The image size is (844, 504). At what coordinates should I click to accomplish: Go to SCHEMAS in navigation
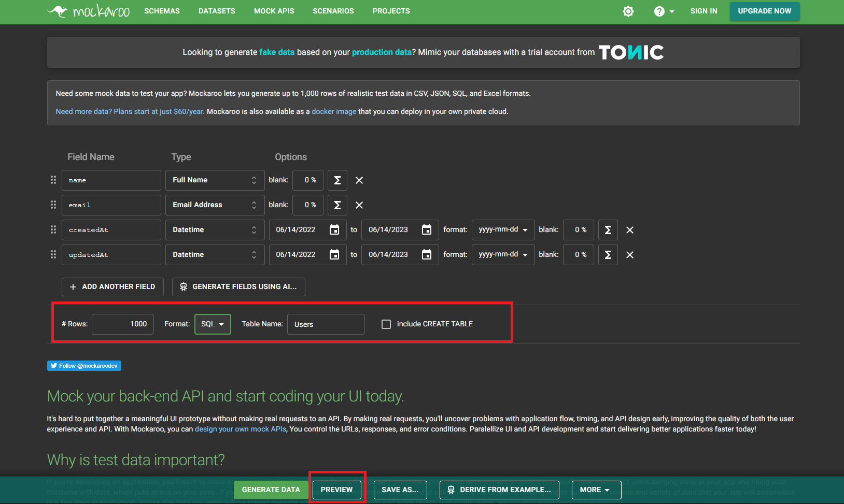[162, 11]
